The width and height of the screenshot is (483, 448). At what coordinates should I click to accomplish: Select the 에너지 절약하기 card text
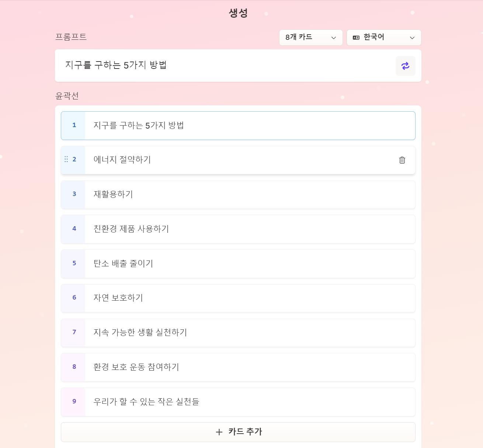[122, 160]
